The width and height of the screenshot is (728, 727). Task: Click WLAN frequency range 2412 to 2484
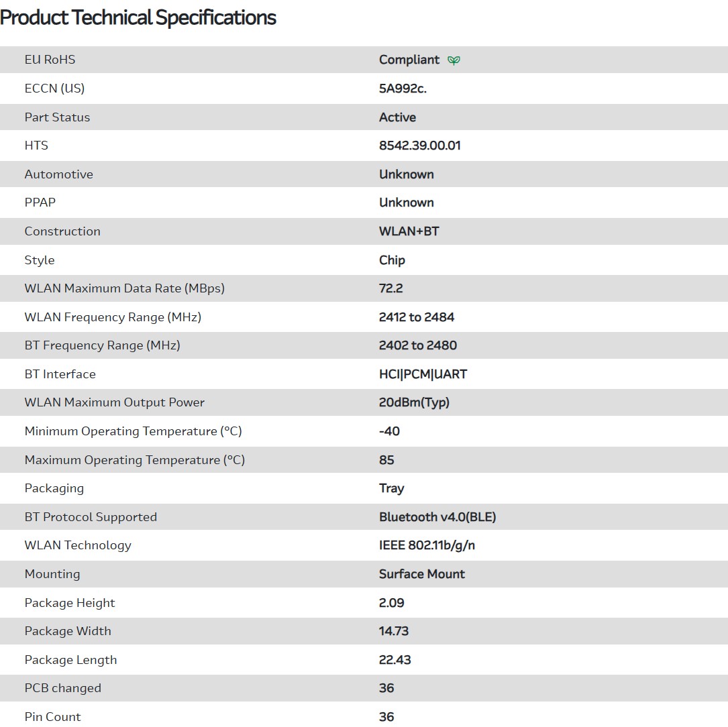417,317
